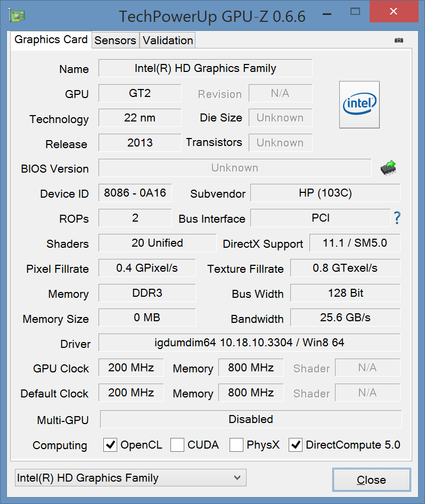
Task: Click the Bus Interface question mark icon
Action: point(397,218)
